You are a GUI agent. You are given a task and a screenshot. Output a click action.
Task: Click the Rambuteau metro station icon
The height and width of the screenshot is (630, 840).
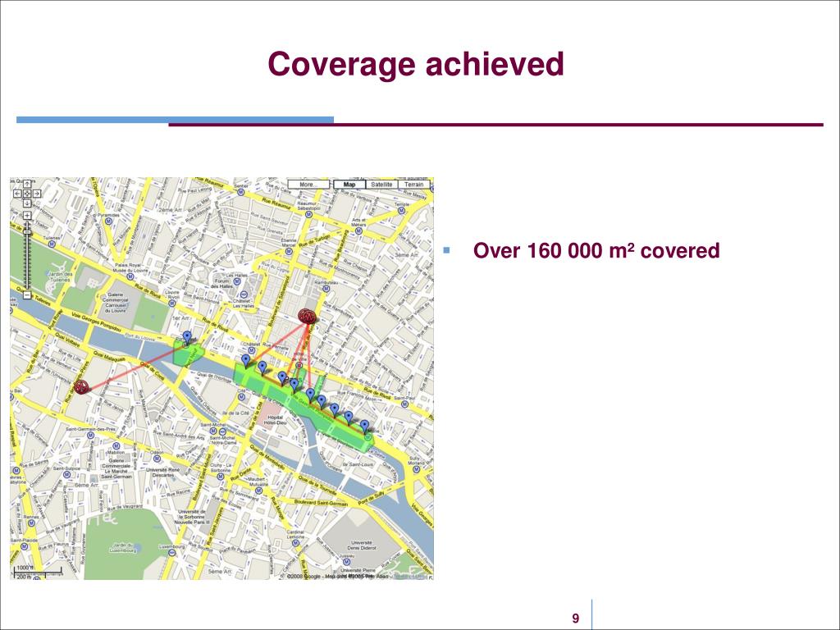click(x=325, y=289)
